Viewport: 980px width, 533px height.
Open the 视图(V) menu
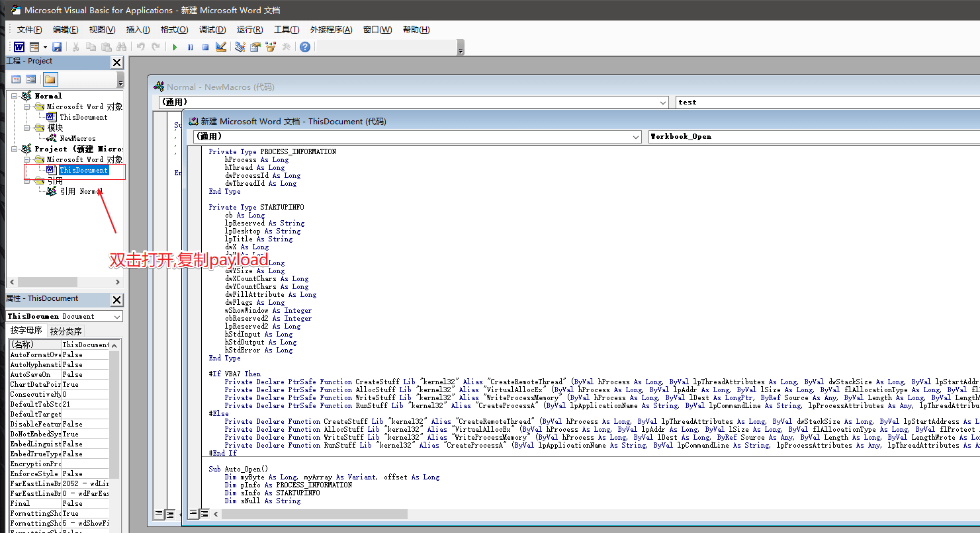point(102,30)
